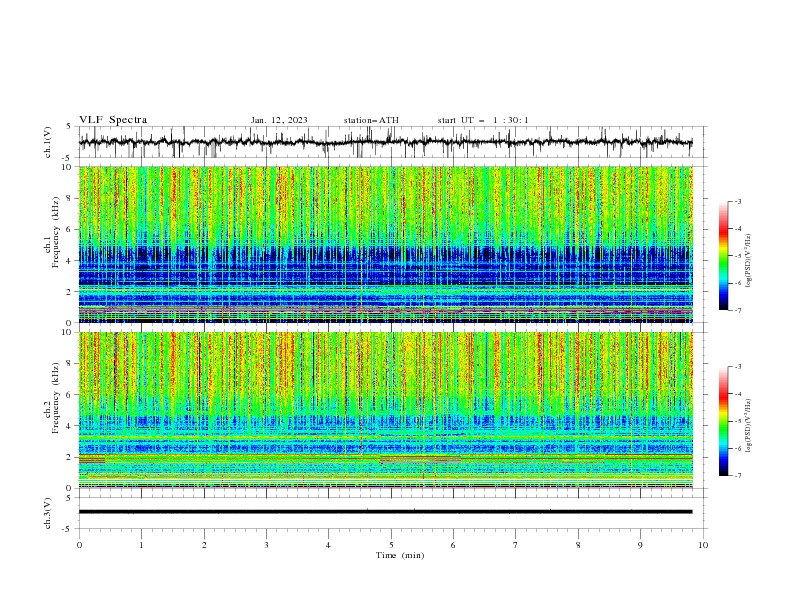Image resolution: width=792 pixels, height=612 pixels.
Task: Click the "8" kHz tick on ch.1 frequency axis
Action: (x=70, y=198)
